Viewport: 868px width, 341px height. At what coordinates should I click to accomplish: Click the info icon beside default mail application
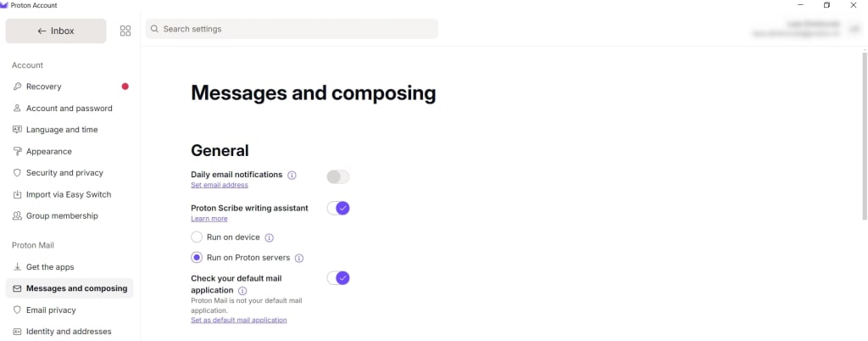[242, 291]
